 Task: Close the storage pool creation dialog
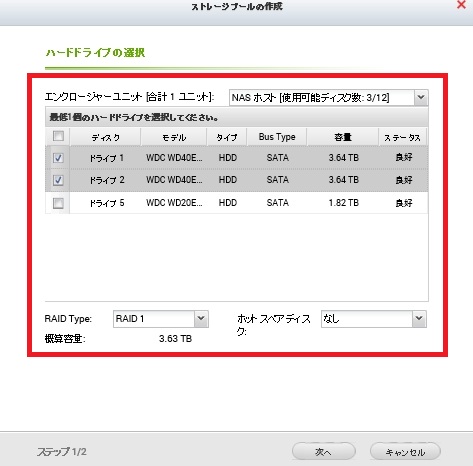tap(461, 5)
